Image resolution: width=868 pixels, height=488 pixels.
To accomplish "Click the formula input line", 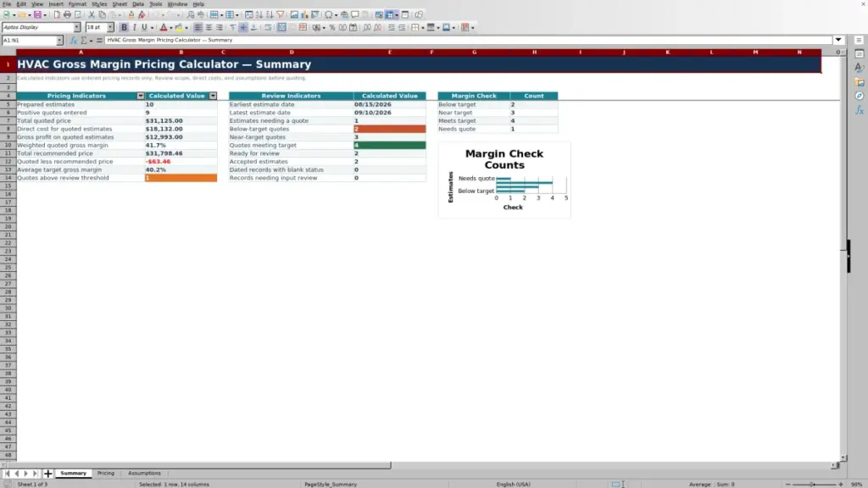I will (468, 41).
